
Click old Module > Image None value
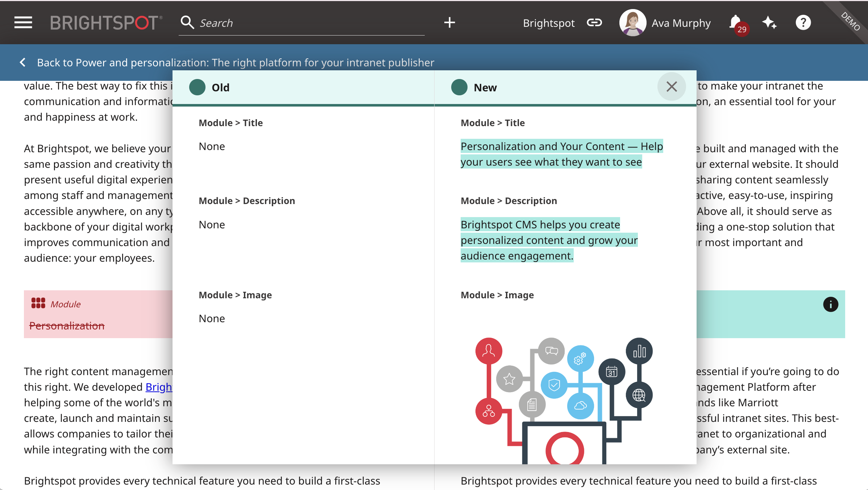click(x=212, y=319)
